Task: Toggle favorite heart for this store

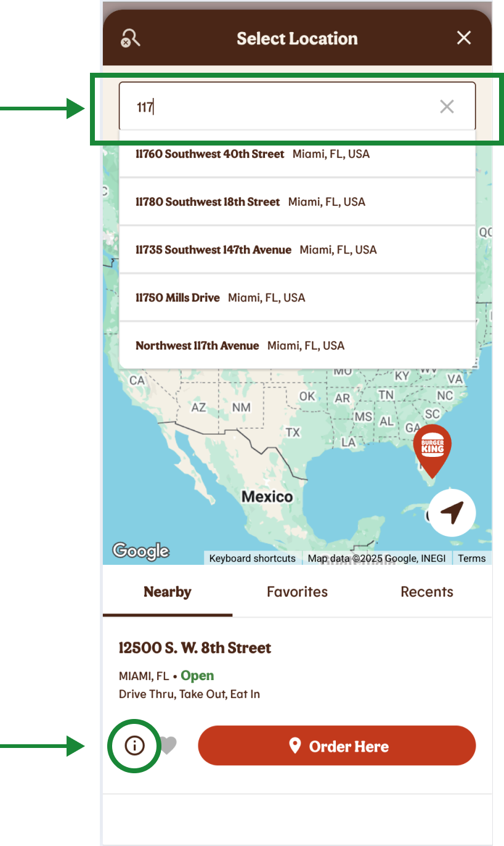Action: (168, 745)
